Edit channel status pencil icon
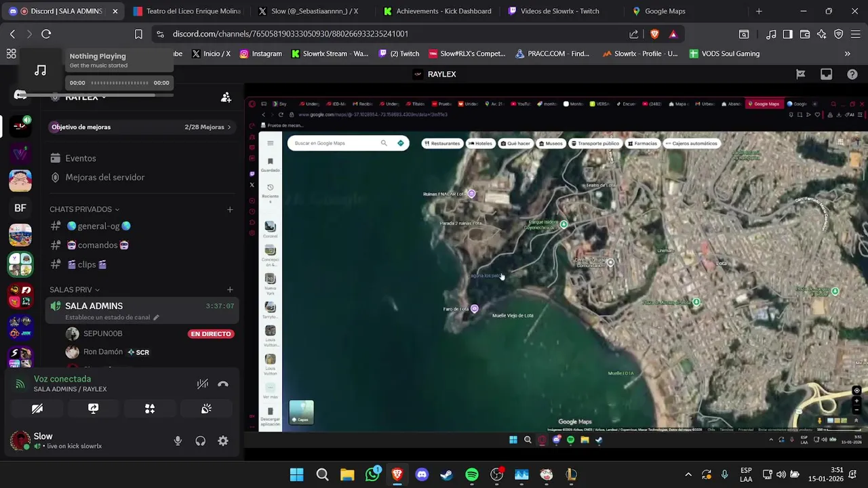The image size is (868, 488). (156, 317)
